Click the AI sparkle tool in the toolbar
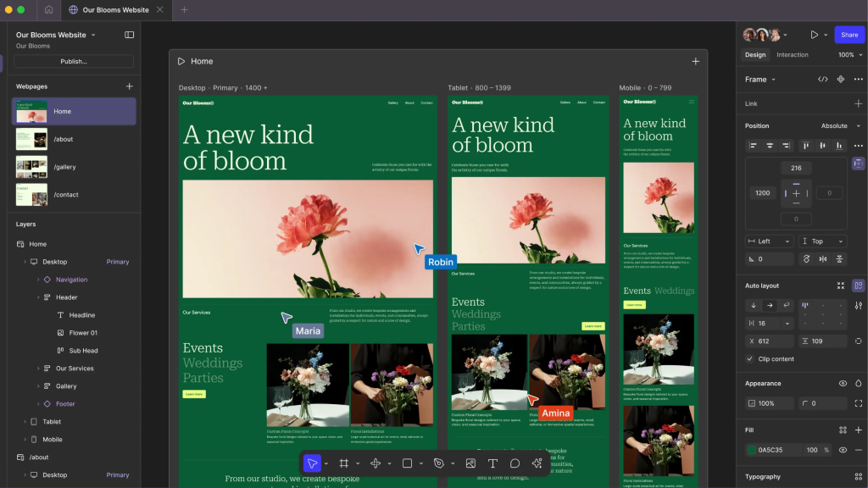This screenshot has height=488, width=868. [535, 463]
